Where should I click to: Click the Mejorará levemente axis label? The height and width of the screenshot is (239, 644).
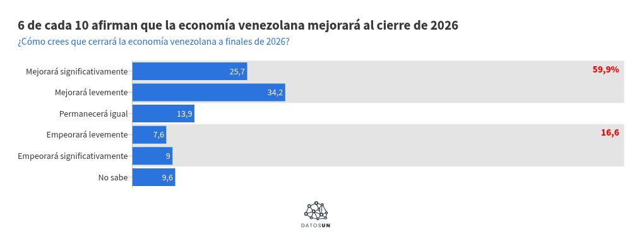(x=91, y=92)
